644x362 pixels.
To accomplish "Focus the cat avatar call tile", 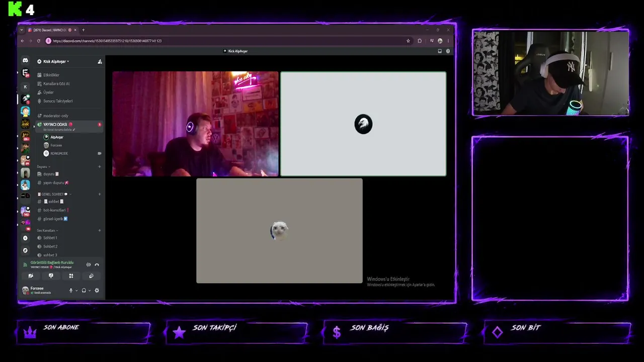I will [279, 231].
